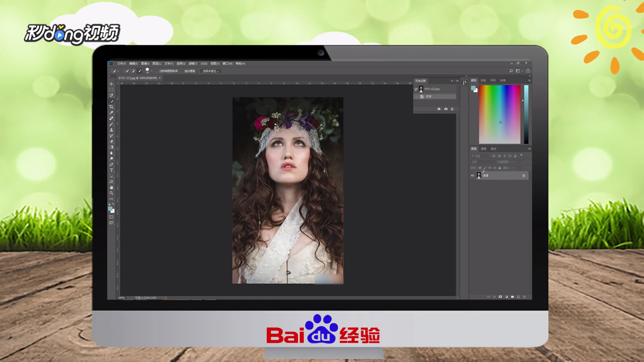The height and width of the screenshot is (362, 644).
Task: Create new snapshot camera icon in History
Action: (446, 109)
